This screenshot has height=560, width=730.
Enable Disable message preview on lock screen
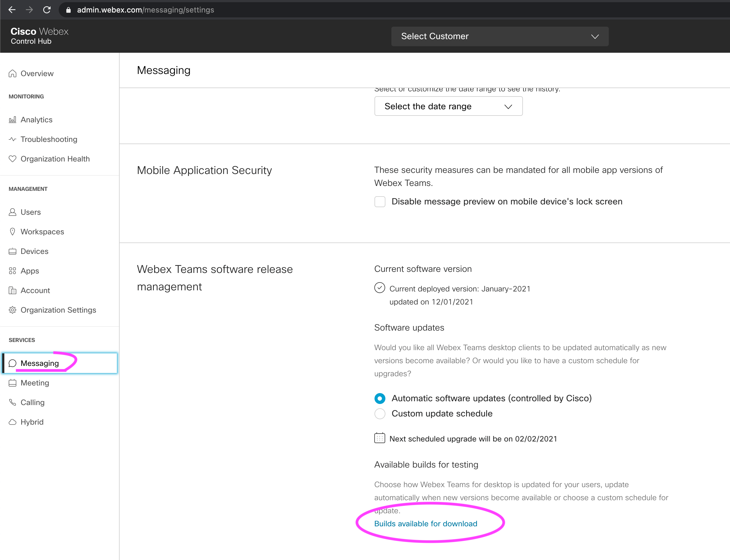[380, 202]
